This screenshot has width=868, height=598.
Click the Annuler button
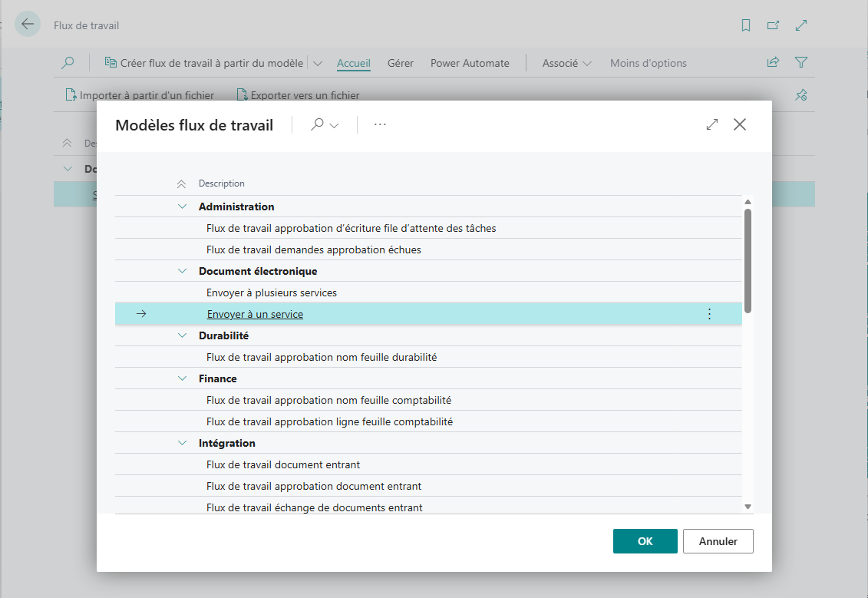click(x=718, y=541)
